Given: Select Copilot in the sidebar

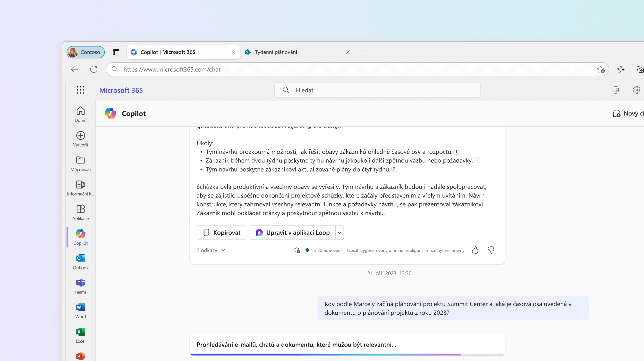Looking at the screenshot, I should click(80, 237).
